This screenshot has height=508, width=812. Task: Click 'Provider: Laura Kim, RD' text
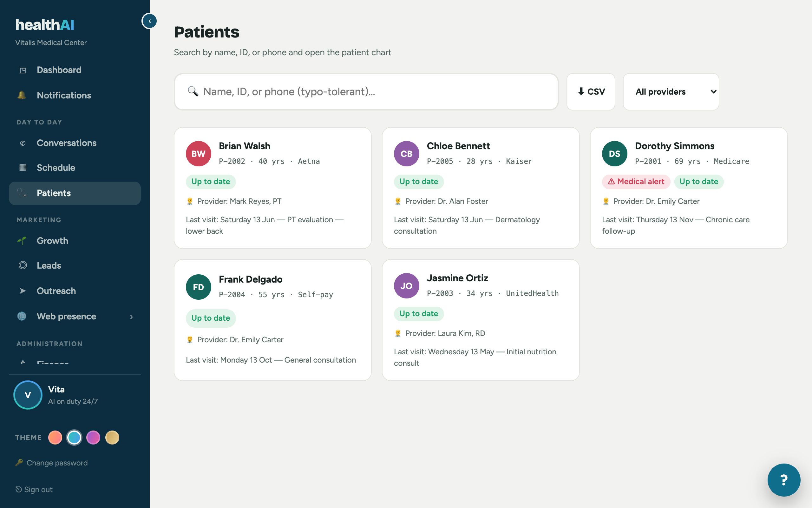(x=445, y=333)
